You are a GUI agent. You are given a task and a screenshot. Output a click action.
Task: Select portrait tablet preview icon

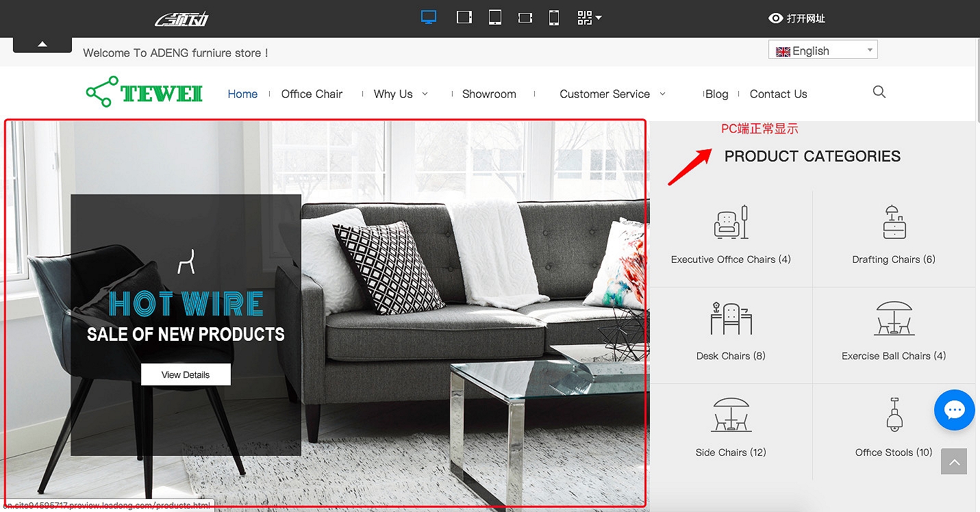click(494, 18)
